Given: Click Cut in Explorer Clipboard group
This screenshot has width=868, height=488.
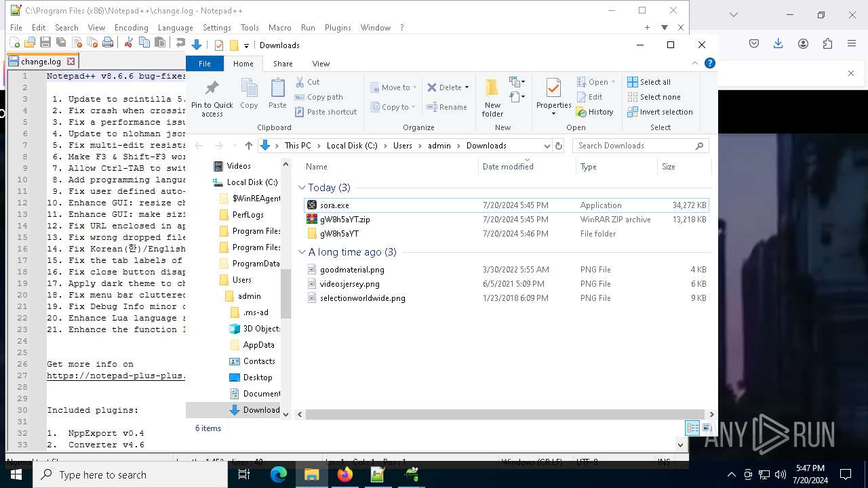Looking at the screenshot, I should pos(307,82).
